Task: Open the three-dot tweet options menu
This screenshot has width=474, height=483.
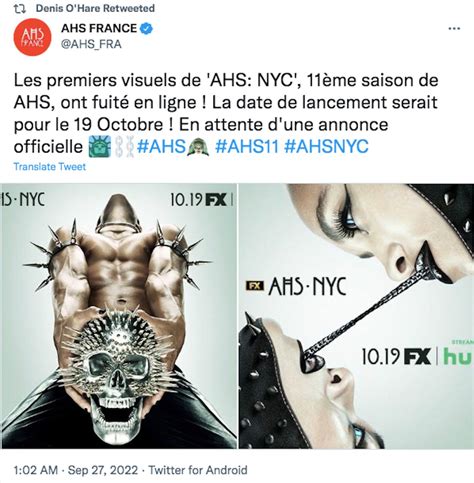Action: 454,29
